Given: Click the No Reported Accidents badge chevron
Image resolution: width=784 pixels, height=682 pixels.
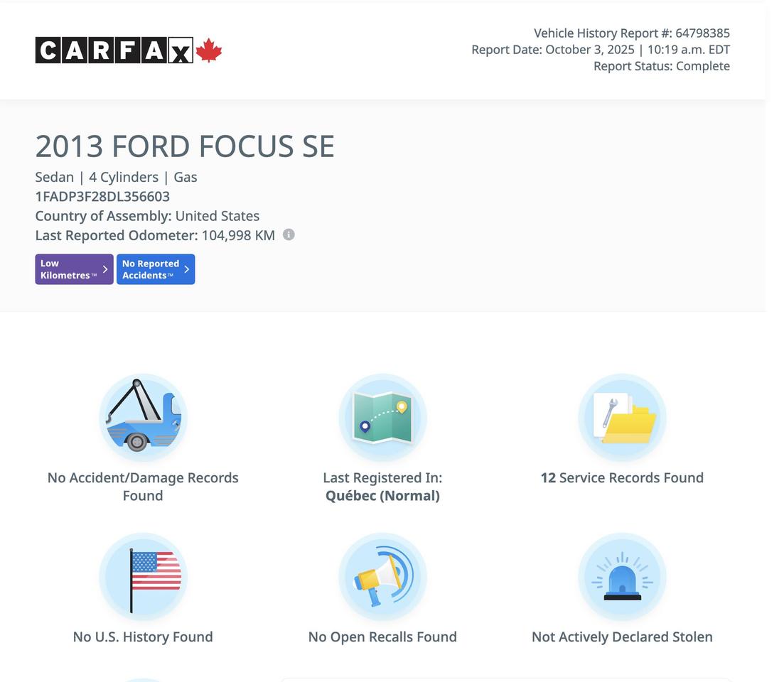Looking at the screenshot, I should click(186, 269).
